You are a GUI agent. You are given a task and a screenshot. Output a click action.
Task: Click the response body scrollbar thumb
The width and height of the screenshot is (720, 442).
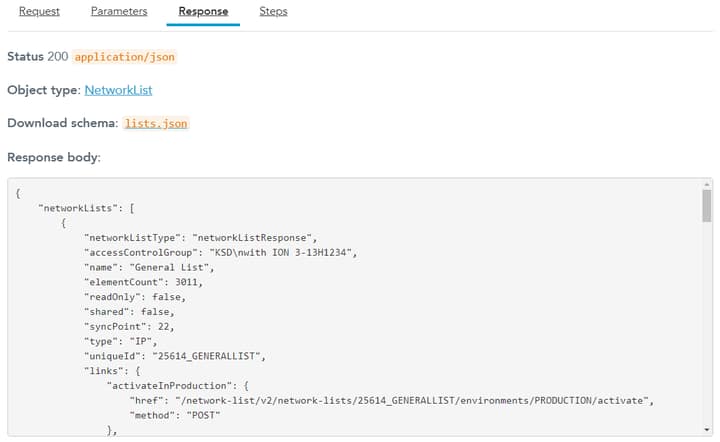pos(706,206)
